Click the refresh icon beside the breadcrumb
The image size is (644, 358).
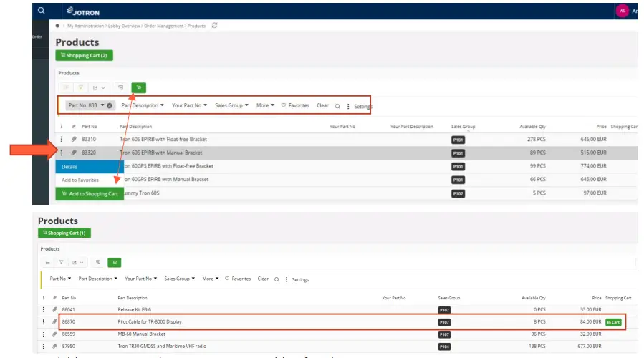coord(214,26)
